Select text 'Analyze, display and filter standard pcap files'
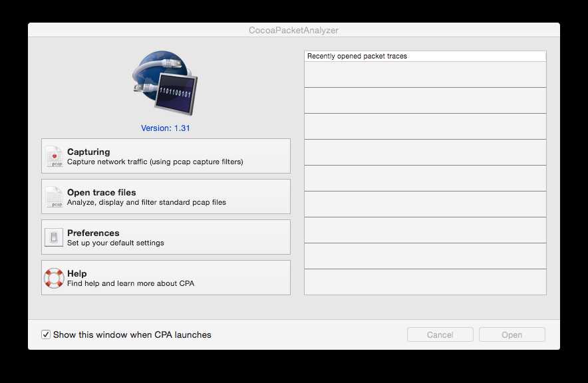588x383 pixels. [146, 202]
